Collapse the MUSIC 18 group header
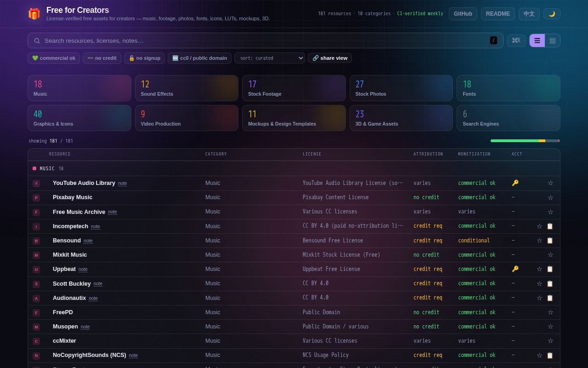The height and width of the screenshot is (368, 588). [294, 168]
